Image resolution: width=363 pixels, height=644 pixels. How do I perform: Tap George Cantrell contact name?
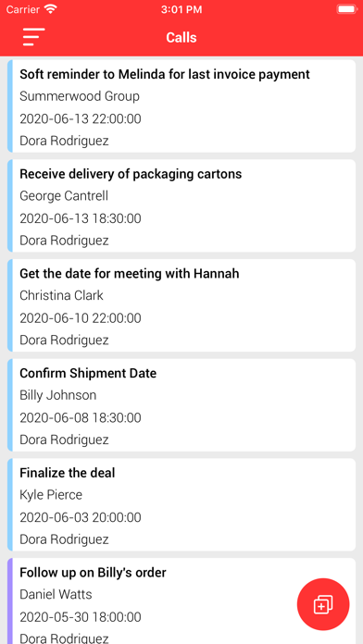click(64, 196)
